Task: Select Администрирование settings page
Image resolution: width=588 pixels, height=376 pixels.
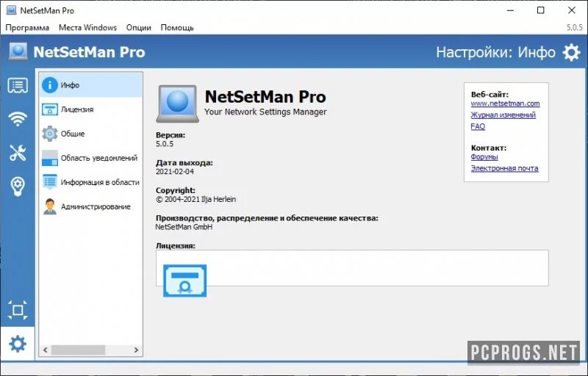Action: pyautogui.click(x=90, y=206)
